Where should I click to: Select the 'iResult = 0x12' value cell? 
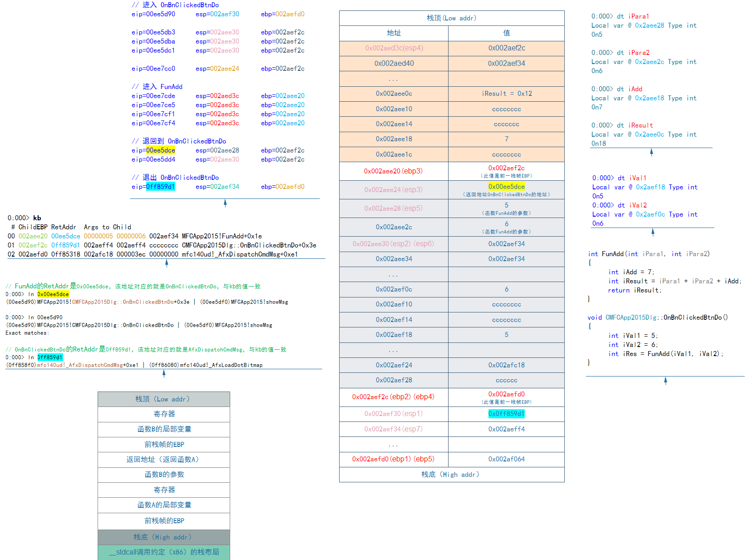point(507,94)
